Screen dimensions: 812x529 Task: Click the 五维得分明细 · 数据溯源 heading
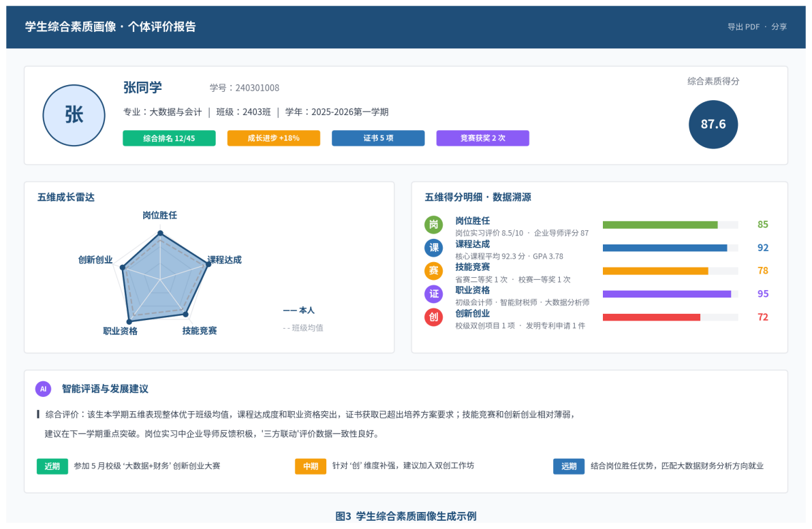[478, 197]
